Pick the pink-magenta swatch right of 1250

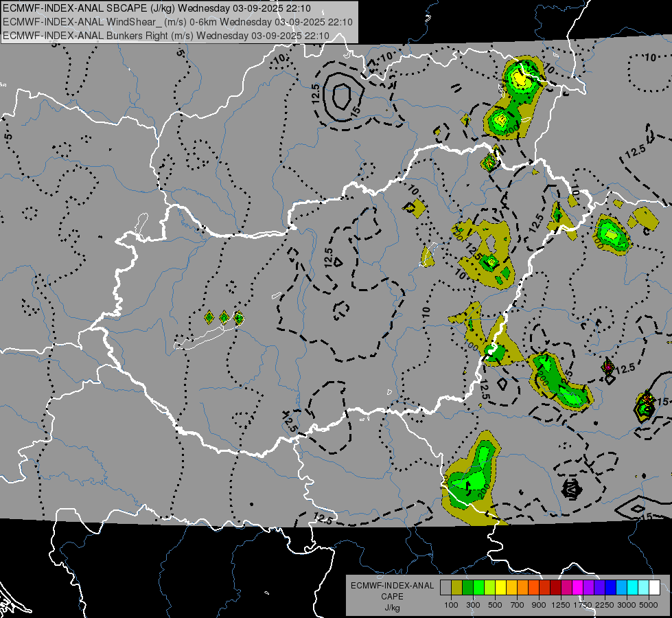(x=566, y=588)
